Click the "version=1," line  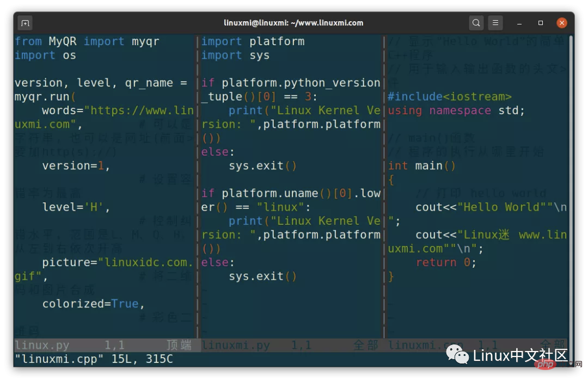coord(76,165)
